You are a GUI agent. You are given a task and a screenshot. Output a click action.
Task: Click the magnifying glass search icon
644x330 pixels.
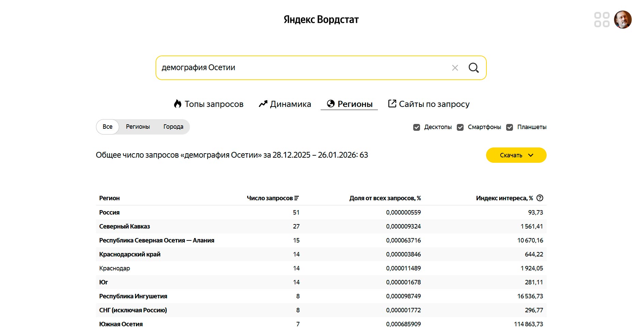tap(473, 68)
